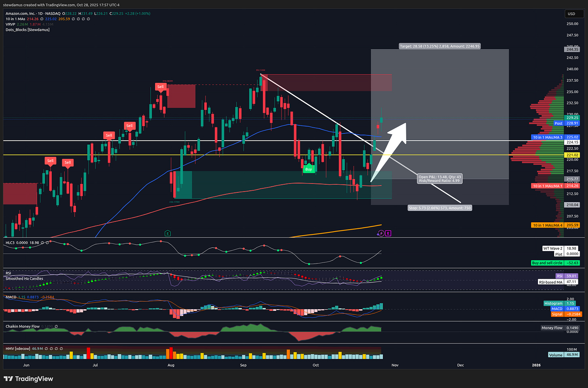Click the Target 28.58 (13.25%) label
588x388 pixels.
[440, 46]
